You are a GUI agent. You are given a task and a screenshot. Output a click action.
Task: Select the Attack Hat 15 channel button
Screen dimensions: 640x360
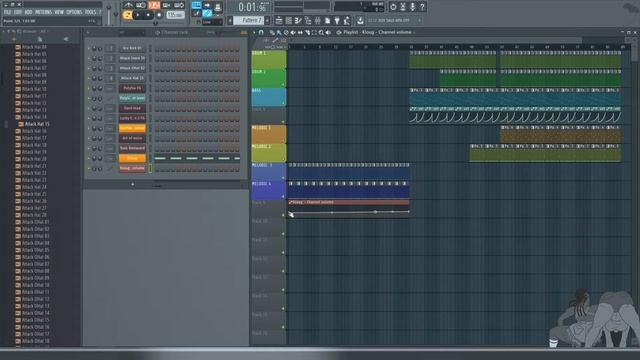(132, 78)
